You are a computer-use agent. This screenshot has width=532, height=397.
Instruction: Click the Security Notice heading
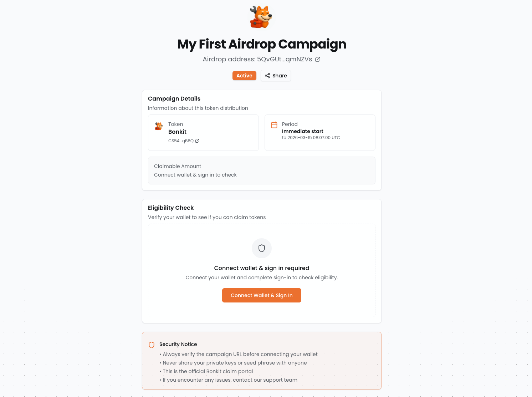[178, 344]
